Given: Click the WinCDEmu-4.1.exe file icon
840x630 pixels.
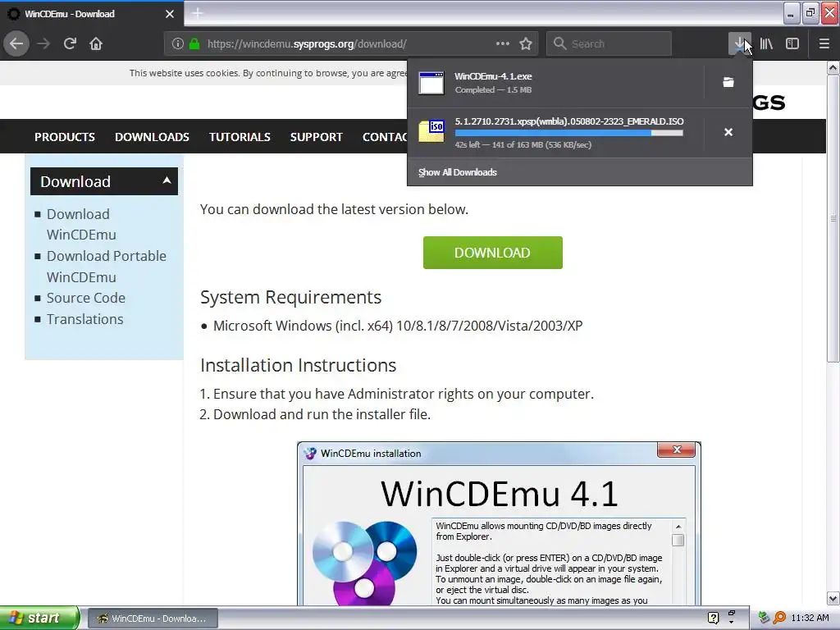Looking at the screenshot, I should tap(431, 83).
